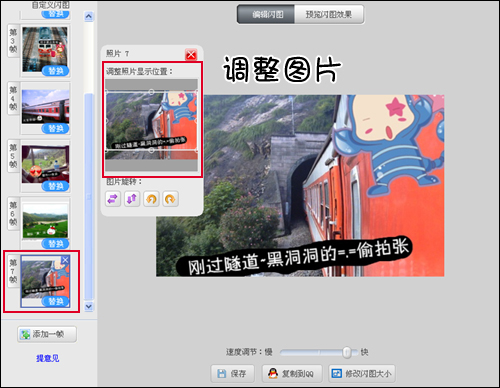Click 替换 on frame 7
Image resolution: width=500 pixels, height=388 pixels.
point(56,301)
